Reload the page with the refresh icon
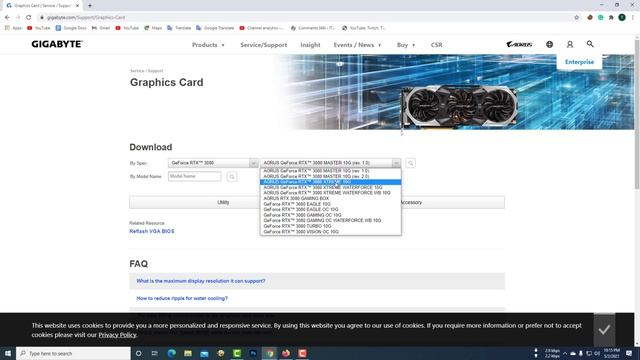The height and width of the screenshot is (360, 640). click(x=28, y=18)
